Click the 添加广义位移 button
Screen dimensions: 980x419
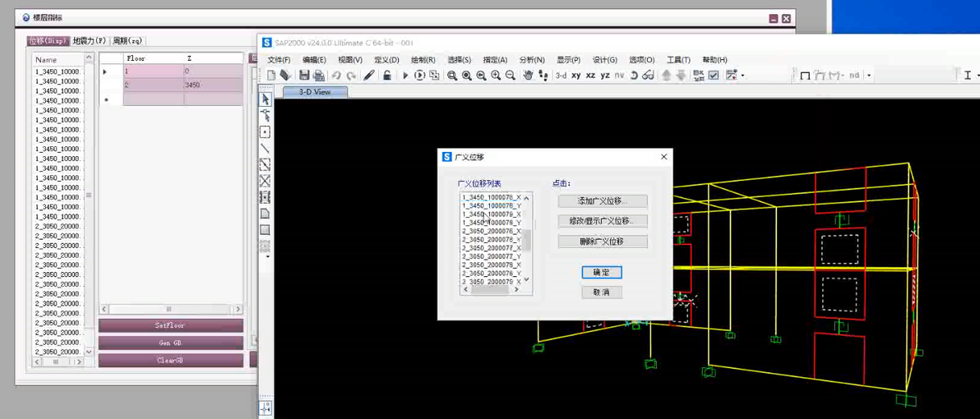pos(602,201)
